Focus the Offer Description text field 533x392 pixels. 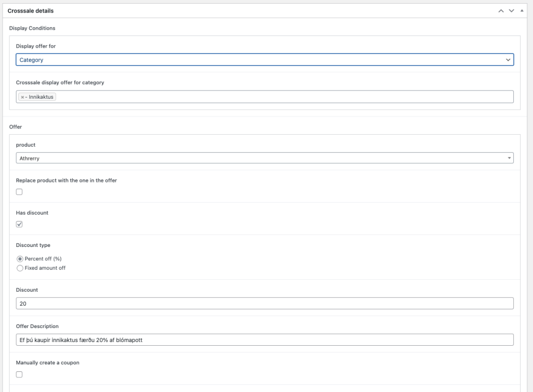pyautogui.click(x=264, y=339)
